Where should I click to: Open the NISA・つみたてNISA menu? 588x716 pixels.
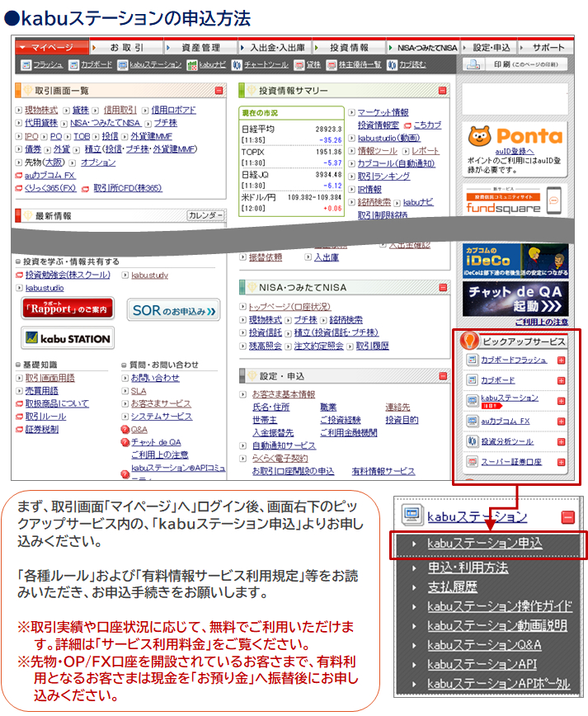[423, 48]
